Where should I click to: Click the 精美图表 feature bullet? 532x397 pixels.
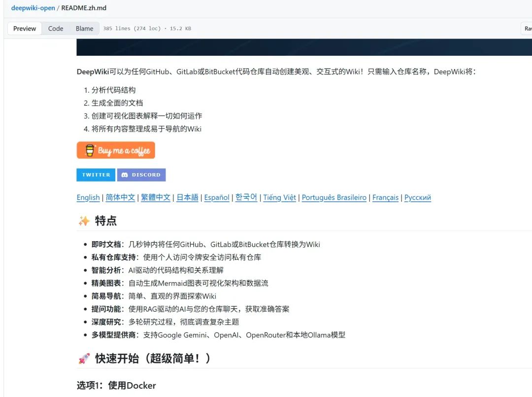[x=180, y=283]
